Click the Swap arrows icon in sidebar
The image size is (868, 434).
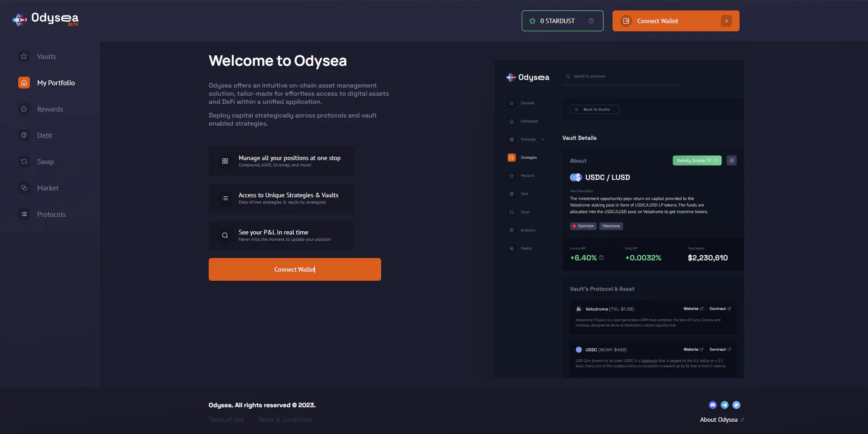pyautogui.click(x=24, y=161)
